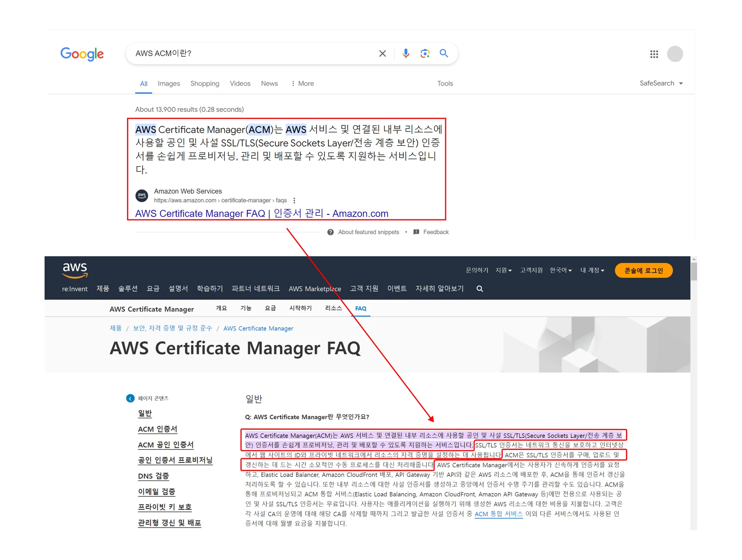Click the blue magnifier search icon
Viewport: 742px width, 560px height.
click(444, 53)
